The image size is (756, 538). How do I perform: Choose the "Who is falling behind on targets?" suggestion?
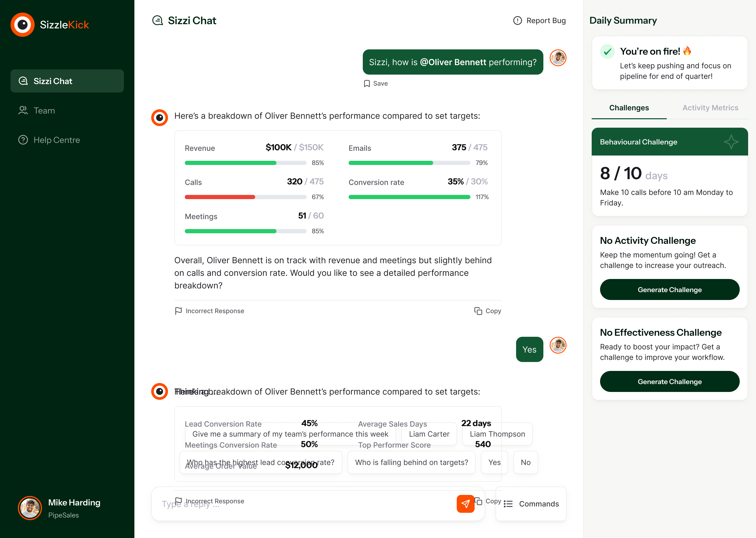click(411, 462)
